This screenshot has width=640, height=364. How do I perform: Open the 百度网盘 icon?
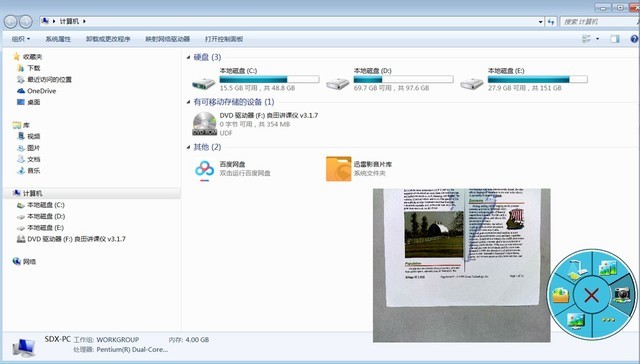pos(204,169)
